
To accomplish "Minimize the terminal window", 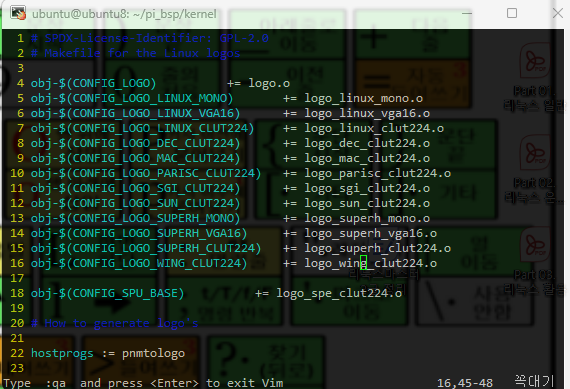I will [x=467, y=13].
